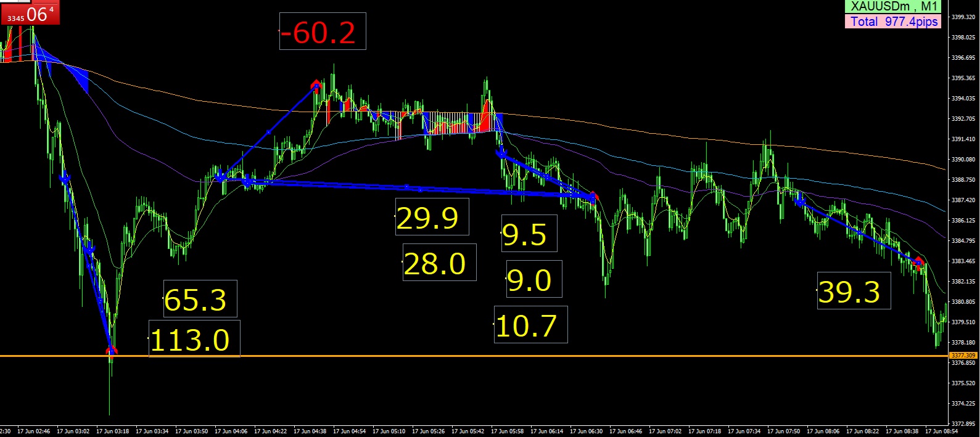Select the 29.9 pips label
980x437 pixels.
432,217
